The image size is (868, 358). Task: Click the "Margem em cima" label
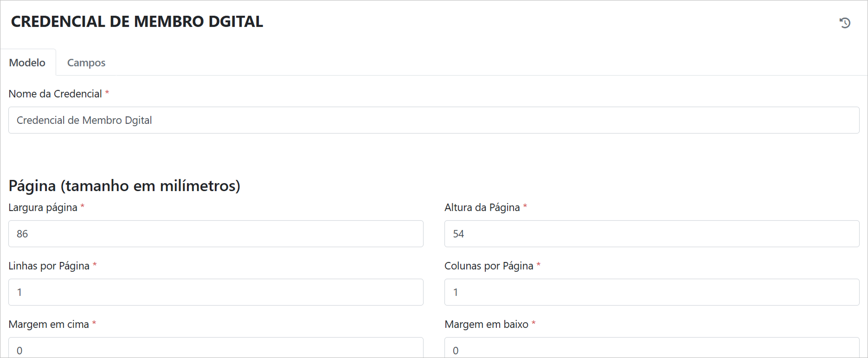pyautogui.click(x=49, y=324)
